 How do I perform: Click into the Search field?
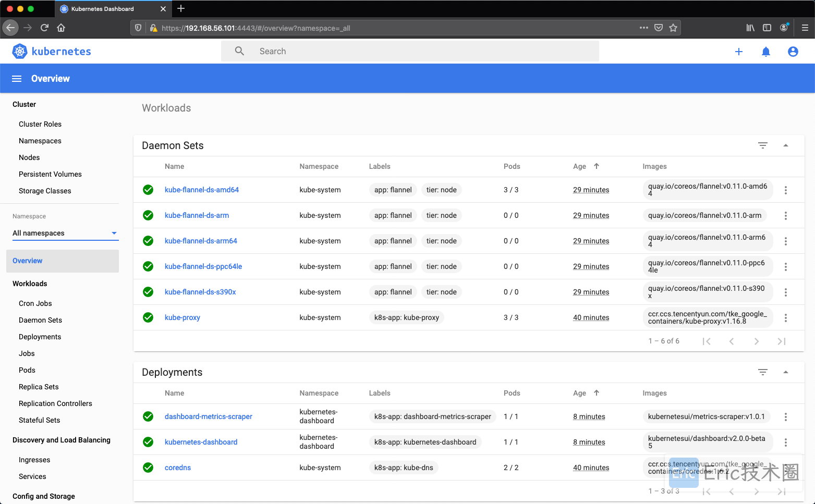click(410, 51)
